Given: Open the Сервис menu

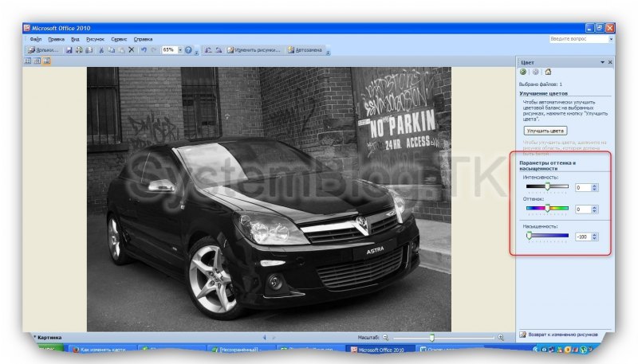Looking at the screenshot, I should coord(119,39).
